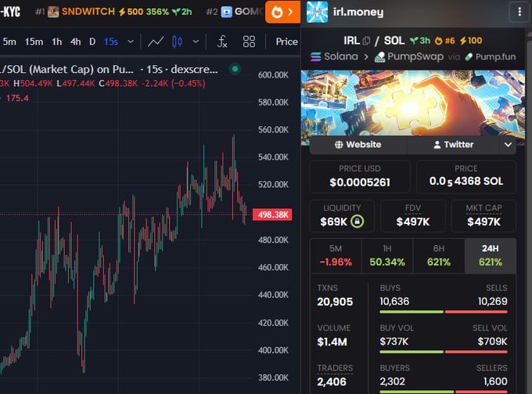Expand the timeframe dropdown after 15s

point(131,42)
